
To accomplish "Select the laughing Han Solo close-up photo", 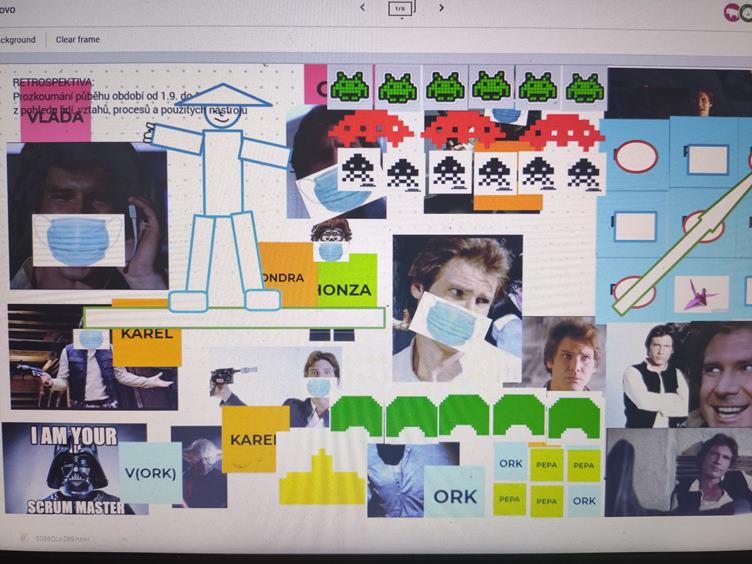I will point(720,375).
